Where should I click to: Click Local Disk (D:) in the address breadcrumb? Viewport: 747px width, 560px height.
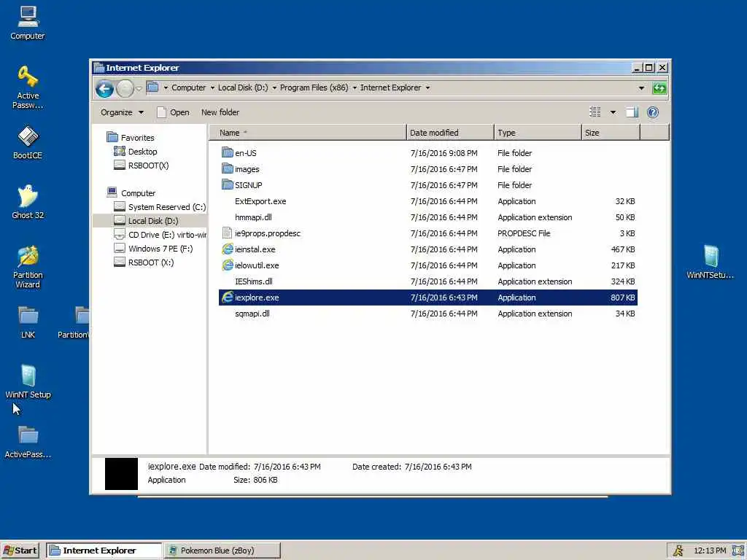pos(243,87)
